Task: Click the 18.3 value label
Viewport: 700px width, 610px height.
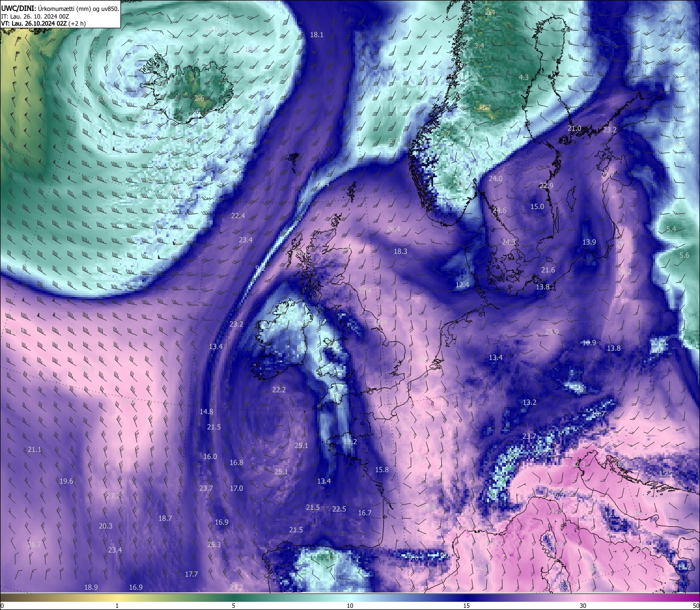Action: 400,251
